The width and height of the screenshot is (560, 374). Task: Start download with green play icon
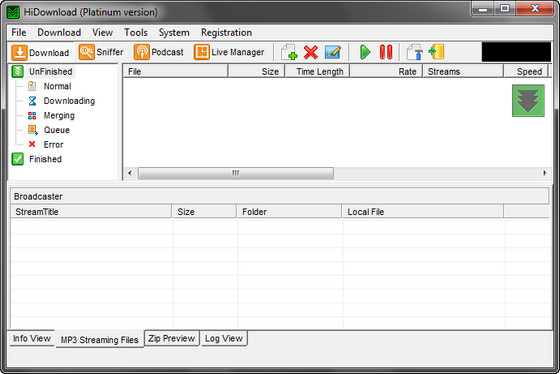tap(365, 52)
